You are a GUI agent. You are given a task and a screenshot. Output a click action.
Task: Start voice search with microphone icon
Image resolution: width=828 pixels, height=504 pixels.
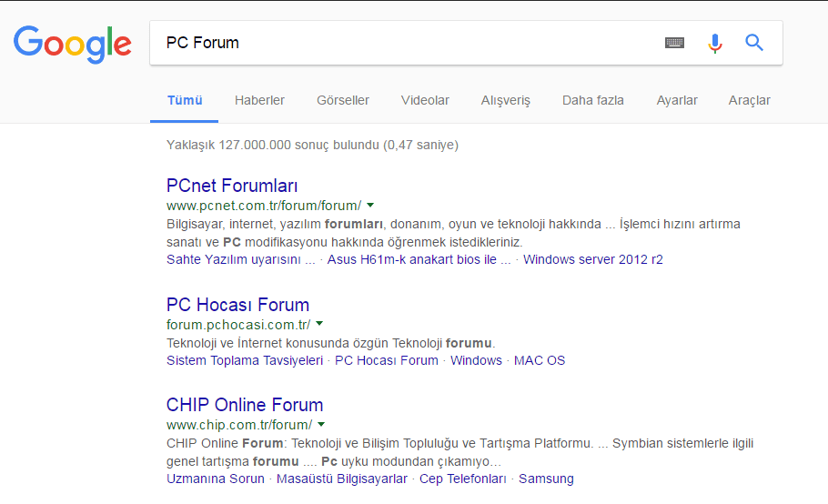point(715,43)
